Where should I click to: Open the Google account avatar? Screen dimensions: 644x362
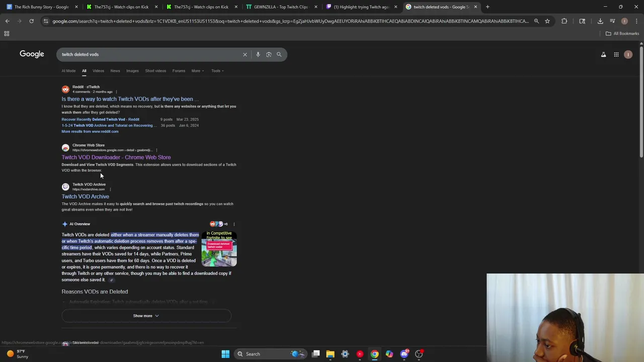628,54
